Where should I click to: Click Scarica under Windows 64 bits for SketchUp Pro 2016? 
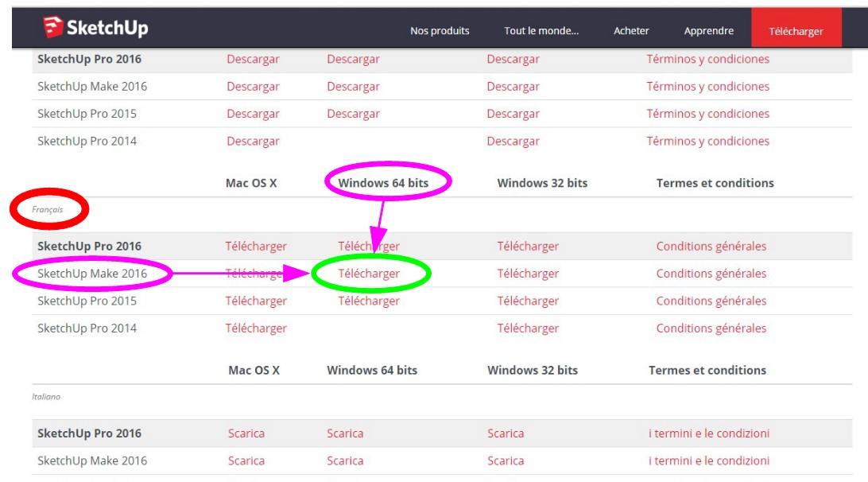click(x=345, y=433)
